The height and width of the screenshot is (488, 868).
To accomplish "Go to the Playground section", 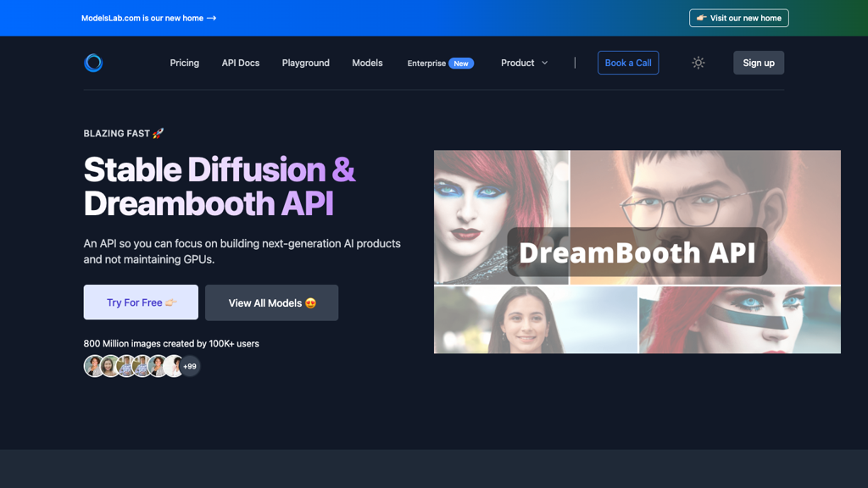I will (x=305, y=63).
